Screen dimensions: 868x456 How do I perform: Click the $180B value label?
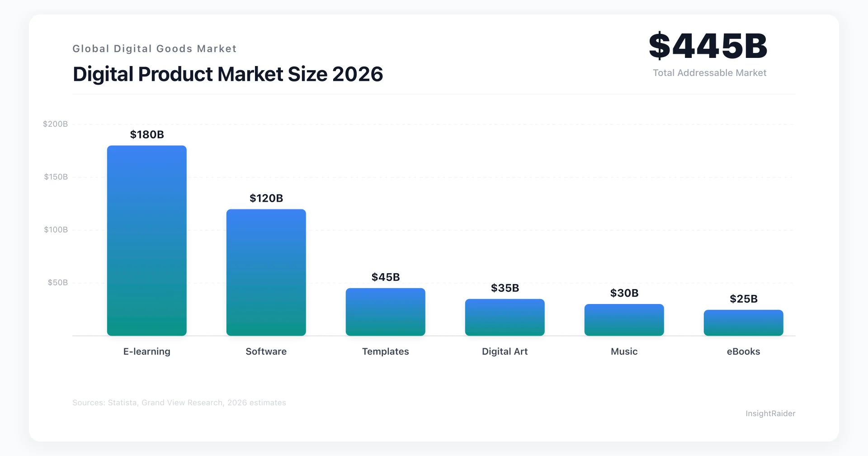pos(146,134)
